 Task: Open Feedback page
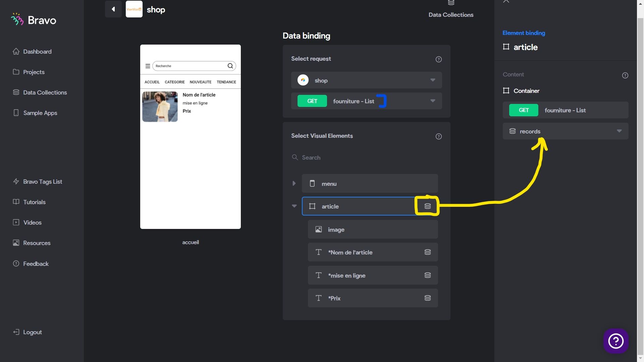tap(31, 264)
